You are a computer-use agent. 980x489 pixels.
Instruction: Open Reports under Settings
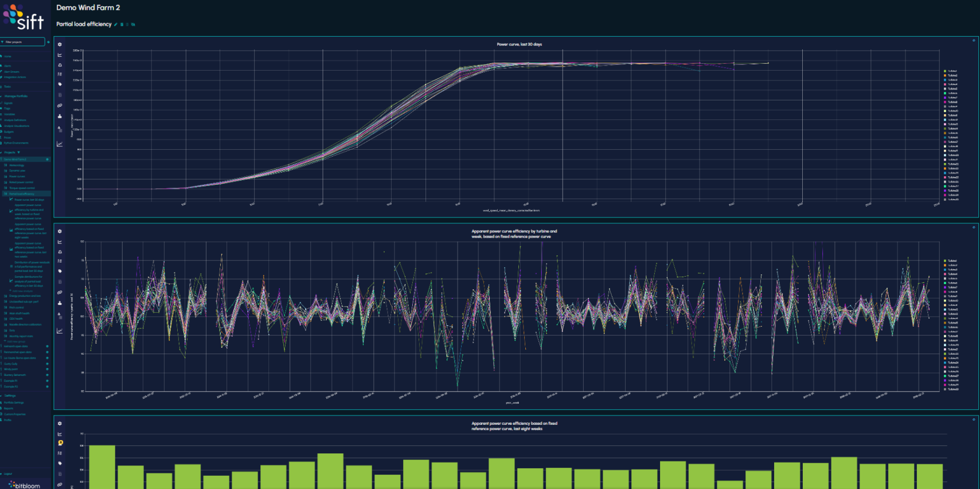pyautogui.click(x=7, y=409)
